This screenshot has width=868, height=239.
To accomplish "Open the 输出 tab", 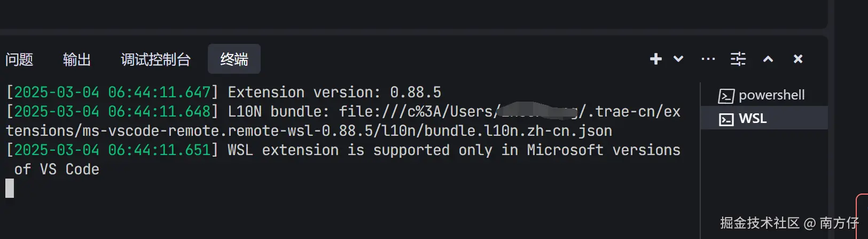I will click(x=77, y=59).
